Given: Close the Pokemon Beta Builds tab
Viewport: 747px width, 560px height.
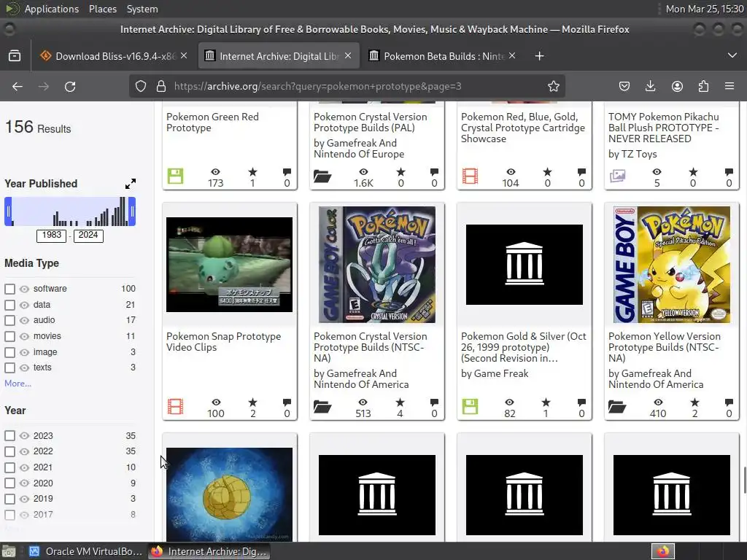Looking at the screenshot, I should (x=512, y=55).
